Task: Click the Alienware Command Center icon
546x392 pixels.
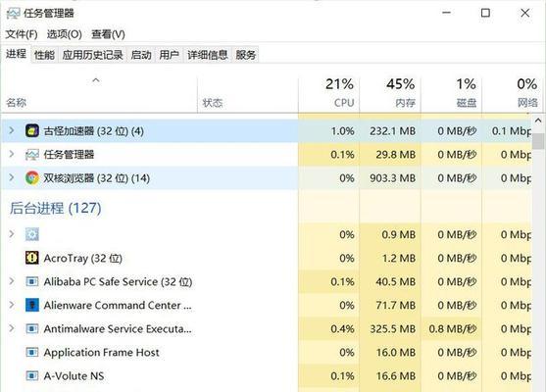Action: (x=32, y=305)
